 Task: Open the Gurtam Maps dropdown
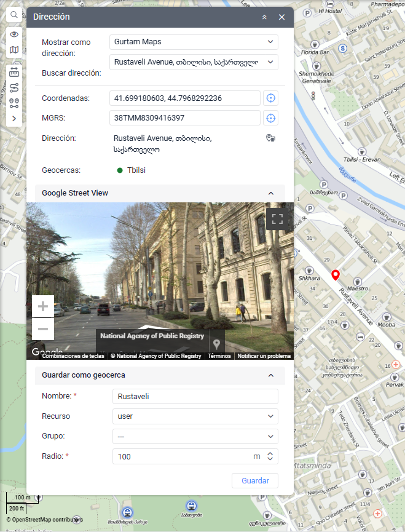[x=195, y=42]
